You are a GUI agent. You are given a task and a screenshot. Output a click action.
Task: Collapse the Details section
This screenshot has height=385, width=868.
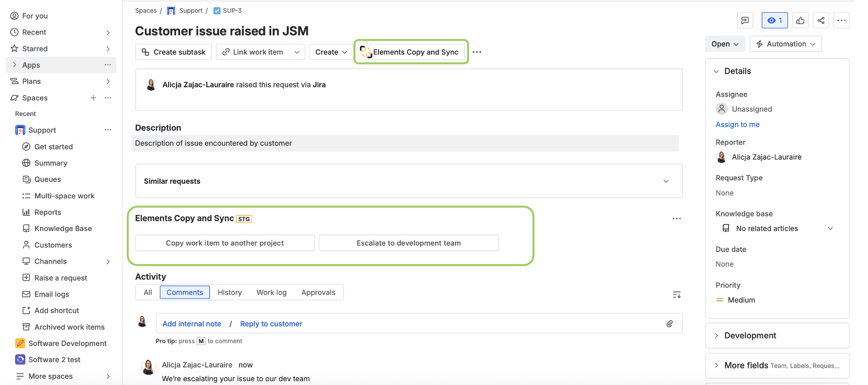716,72
